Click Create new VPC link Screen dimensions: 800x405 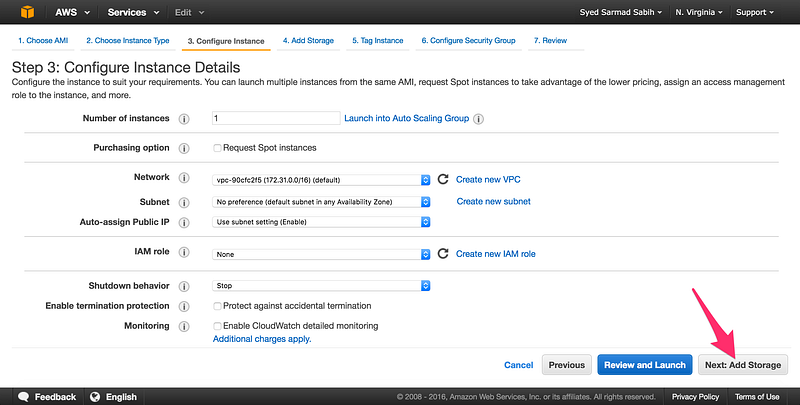tap(488, 180)
